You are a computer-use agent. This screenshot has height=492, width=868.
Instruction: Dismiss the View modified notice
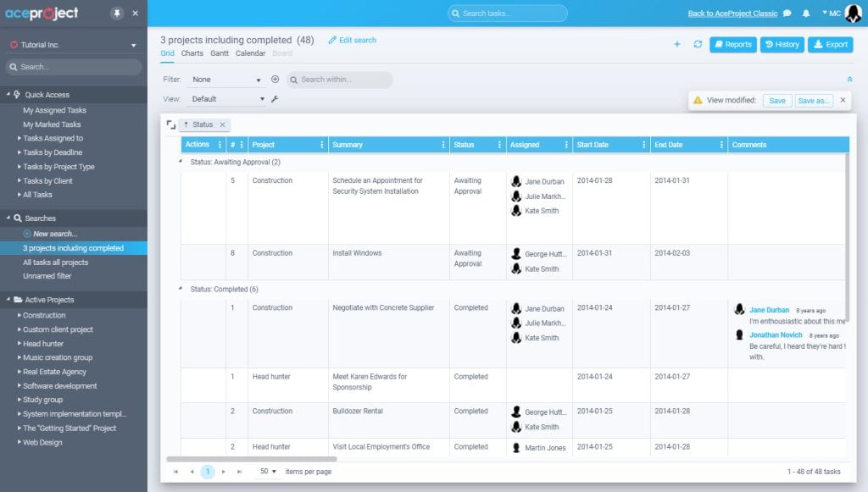tap(843, 100)
